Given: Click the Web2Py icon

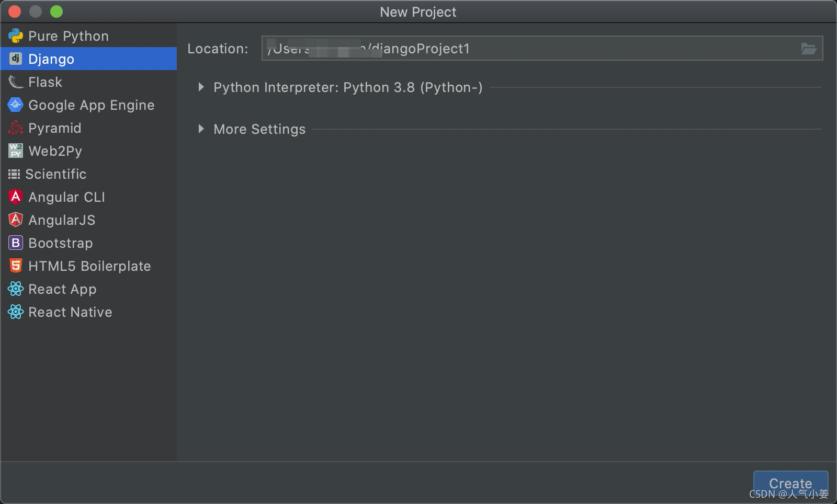Looking at the screenshot, I should [16, 151].
